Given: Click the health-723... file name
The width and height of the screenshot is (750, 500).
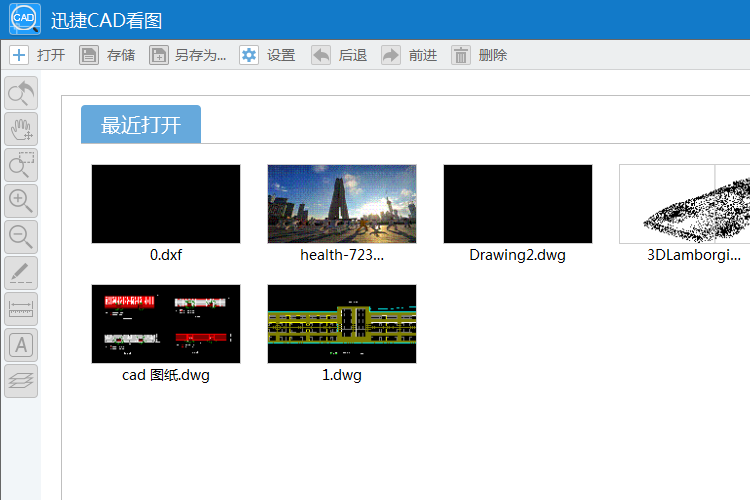Looking at the screenshot, I should click(x=342, y=255).
